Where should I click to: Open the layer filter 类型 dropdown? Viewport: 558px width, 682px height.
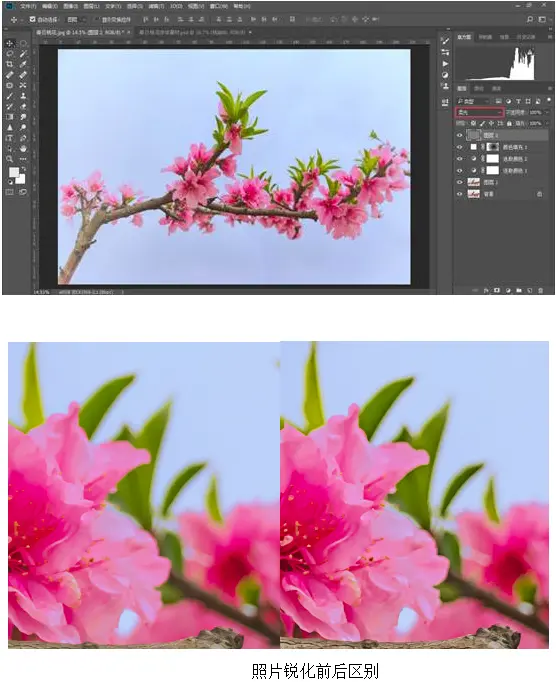coord(473,101)
